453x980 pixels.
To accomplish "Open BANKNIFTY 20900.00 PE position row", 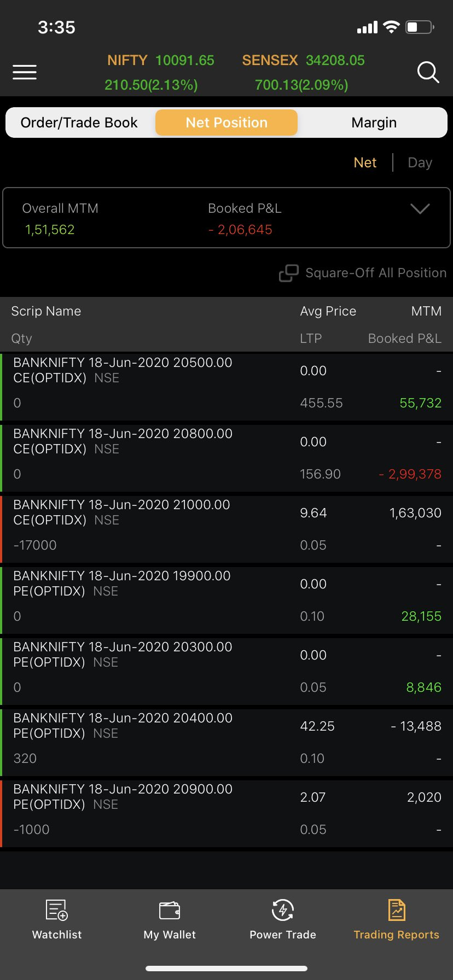I will point(226,813).
